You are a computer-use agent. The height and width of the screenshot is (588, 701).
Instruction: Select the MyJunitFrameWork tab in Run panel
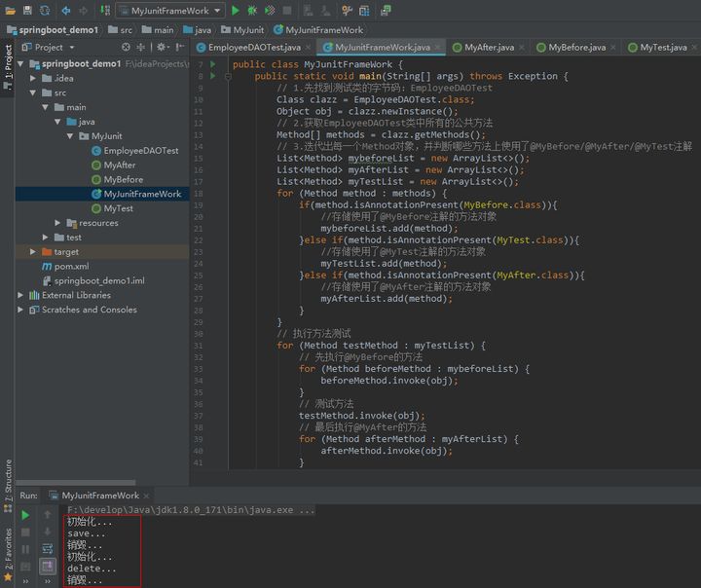(100, 496)
